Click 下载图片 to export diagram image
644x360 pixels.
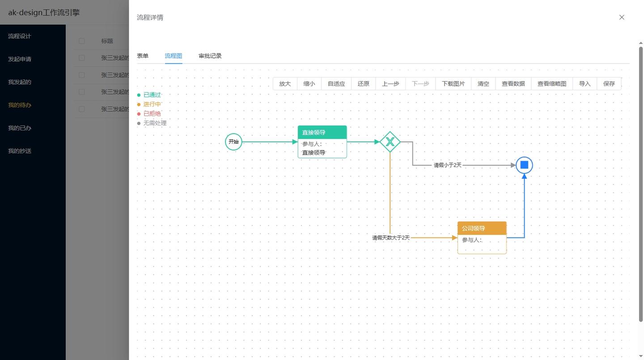pos(453,84)
